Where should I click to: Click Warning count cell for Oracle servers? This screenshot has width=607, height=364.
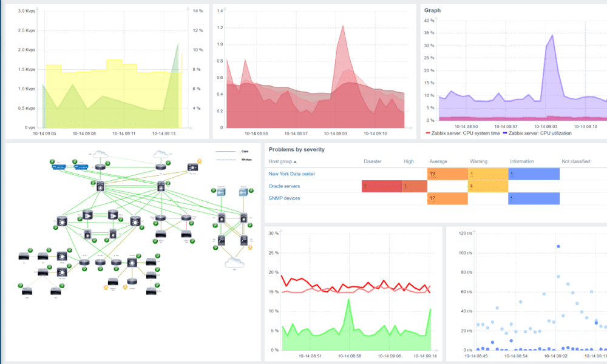[488, 186]
